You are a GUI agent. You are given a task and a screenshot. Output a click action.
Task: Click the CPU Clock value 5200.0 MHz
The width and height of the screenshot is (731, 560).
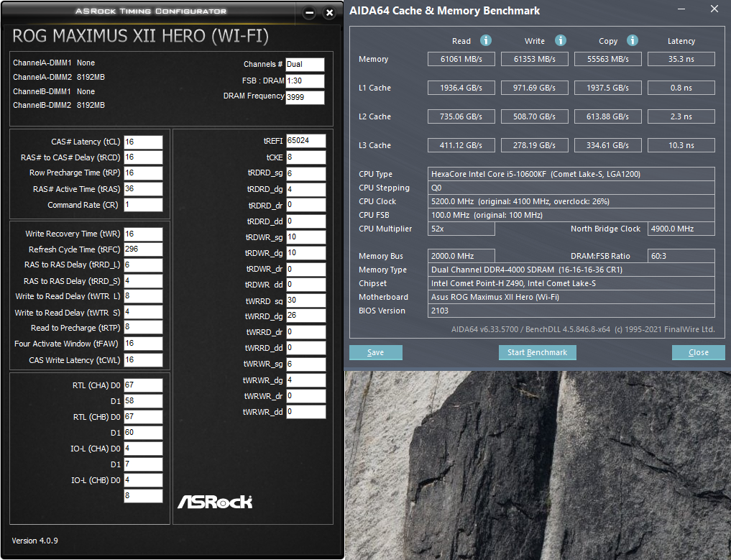click(571, 201)
